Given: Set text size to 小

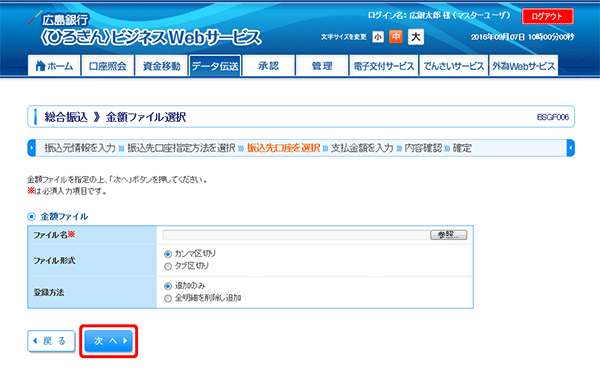Looking at the screenshot, I should coord(378,37).
